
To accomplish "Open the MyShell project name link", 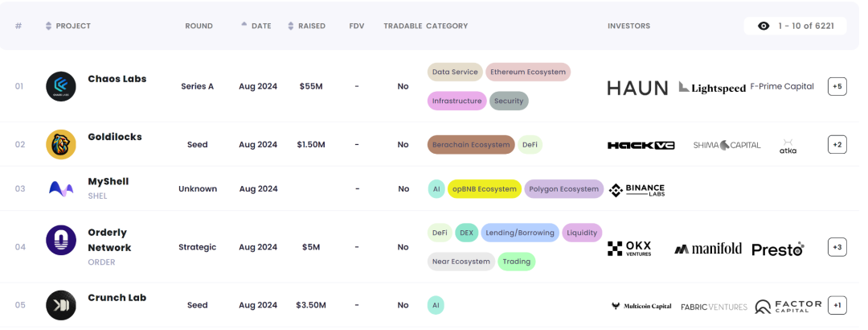I will pos(108,181).
